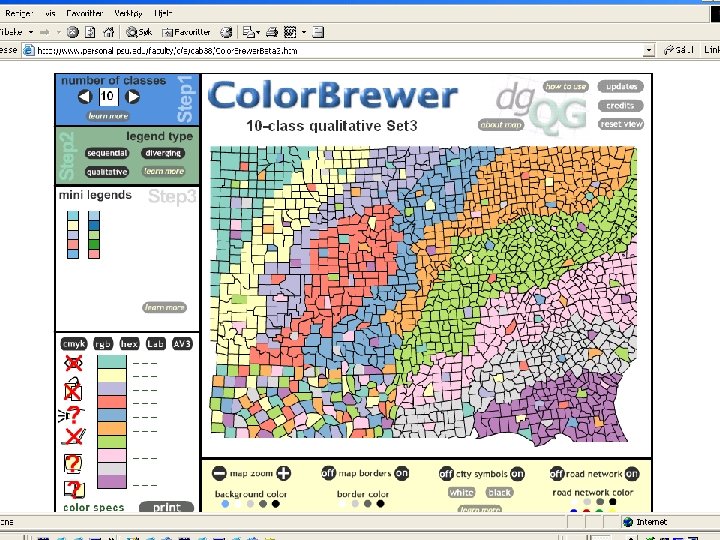Click the print button in color specs
This screenshot has width=720, height=540.
166,507
